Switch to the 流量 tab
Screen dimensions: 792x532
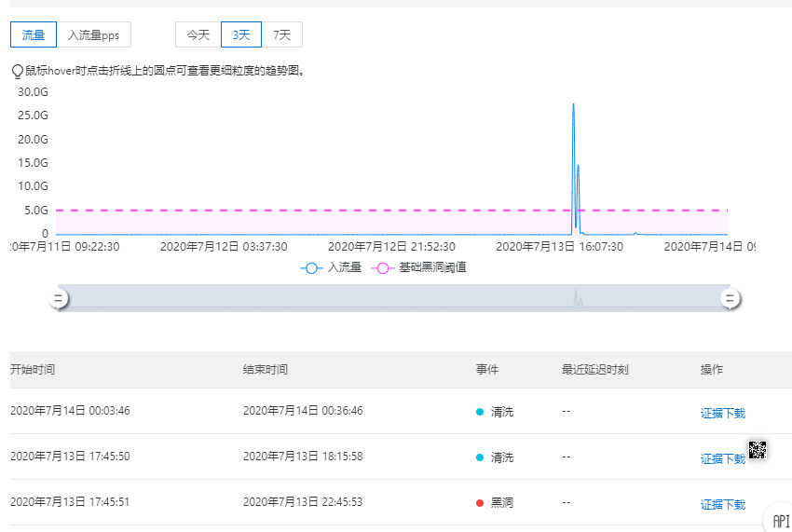pyautogui.click(x=34, y=35)
